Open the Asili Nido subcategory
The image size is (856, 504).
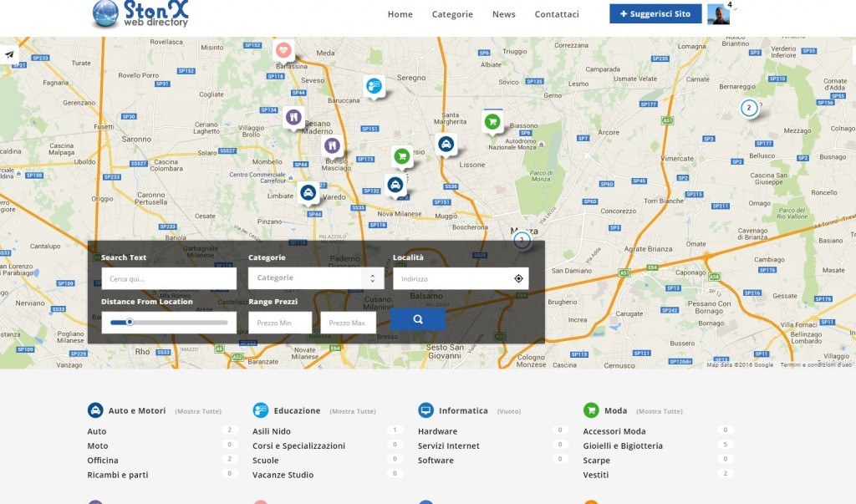coord(272,431)
